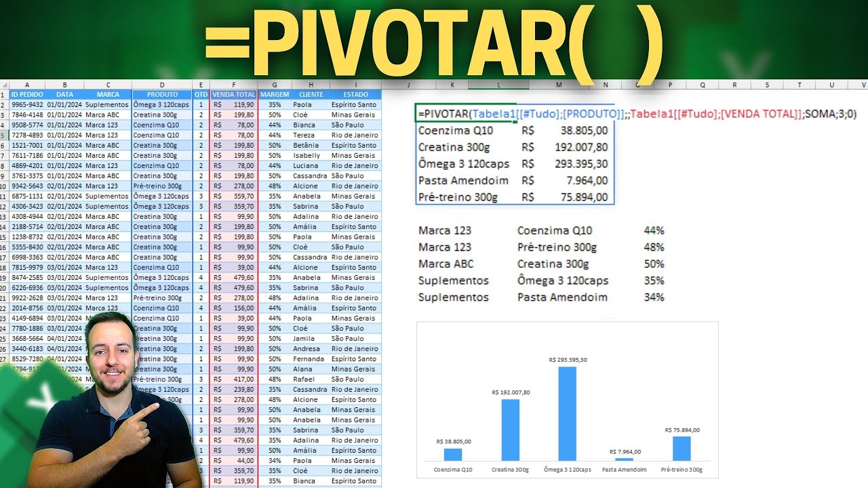This screenshot has height=488, width=868.
Task: Select the ESTADO header cell
Action: coord(355,95)
